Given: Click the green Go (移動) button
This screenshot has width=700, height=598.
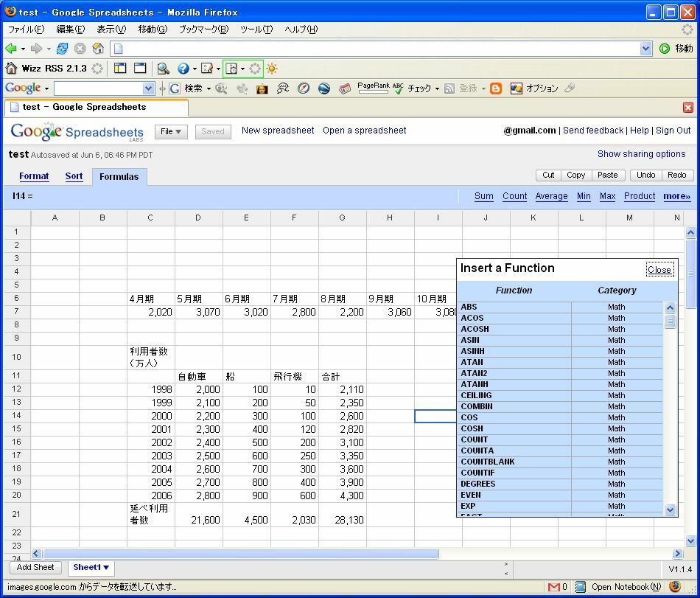Looking at the screenshot, I should [676, 48].
